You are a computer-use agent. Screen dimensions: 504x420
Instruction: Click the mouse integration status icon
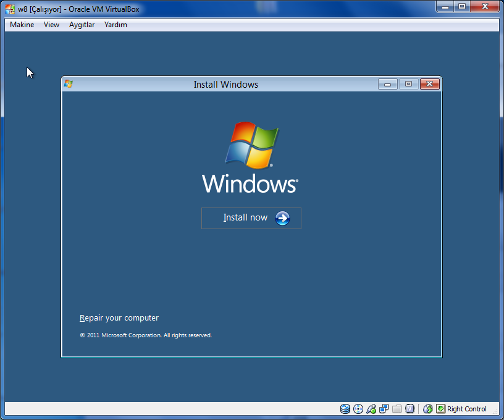(x=428, y=409)
